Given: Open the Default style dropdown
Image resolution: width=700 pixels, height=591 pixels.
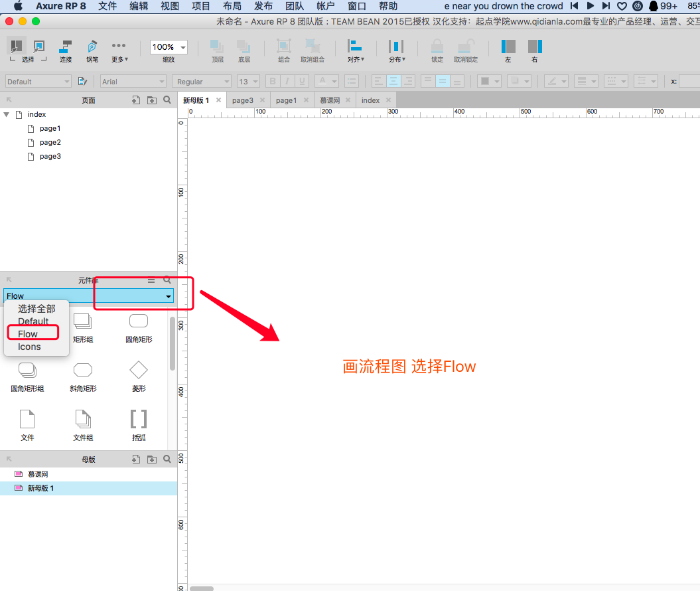Looking at the screenshot, I should tap(38, 81).
